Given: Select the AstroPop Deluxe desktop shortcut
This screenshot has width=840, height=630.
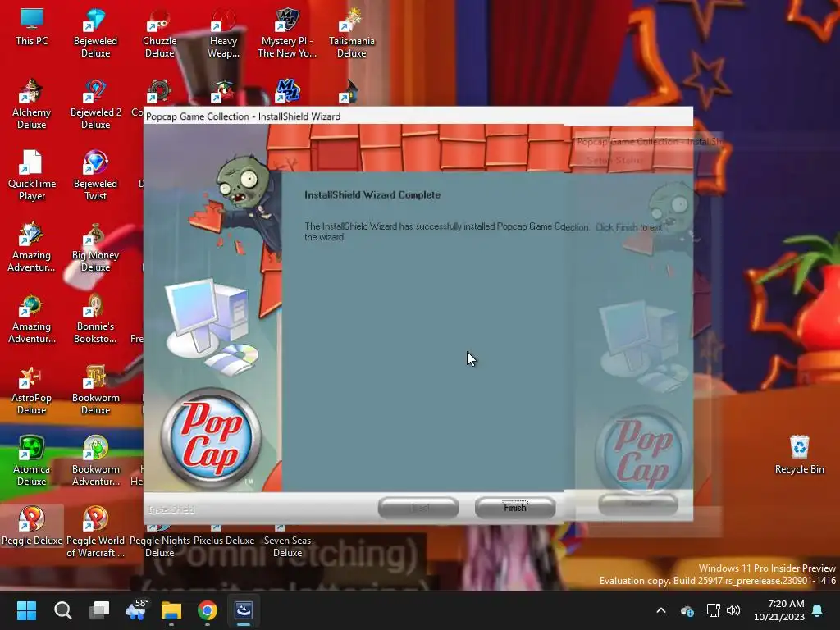Looking at the screenshot, I should tap(32, 390).
